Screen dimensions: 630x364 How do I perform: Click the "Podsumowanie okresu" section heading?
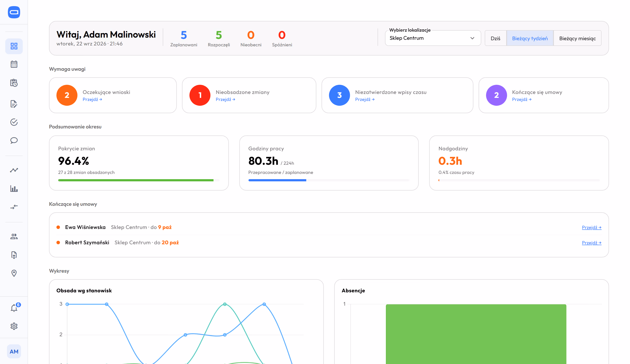click(75, 127)
